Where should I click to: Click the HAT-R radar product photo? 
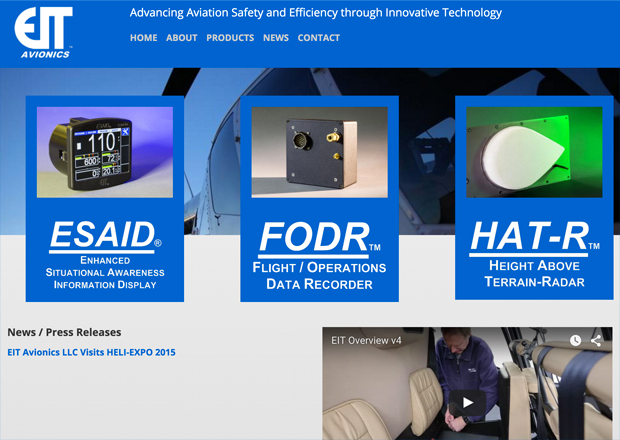click(534, 152)
